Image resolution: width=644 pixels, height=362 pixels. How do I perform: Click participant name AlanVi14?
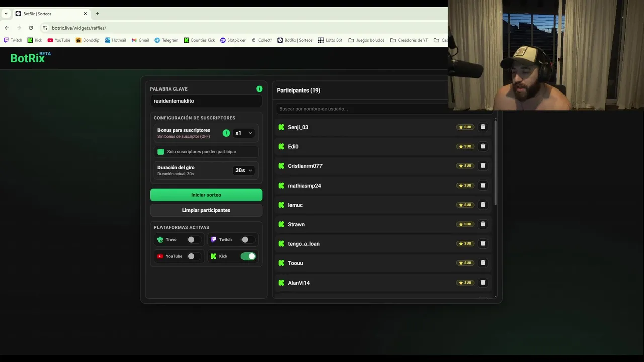coord(299,283)
